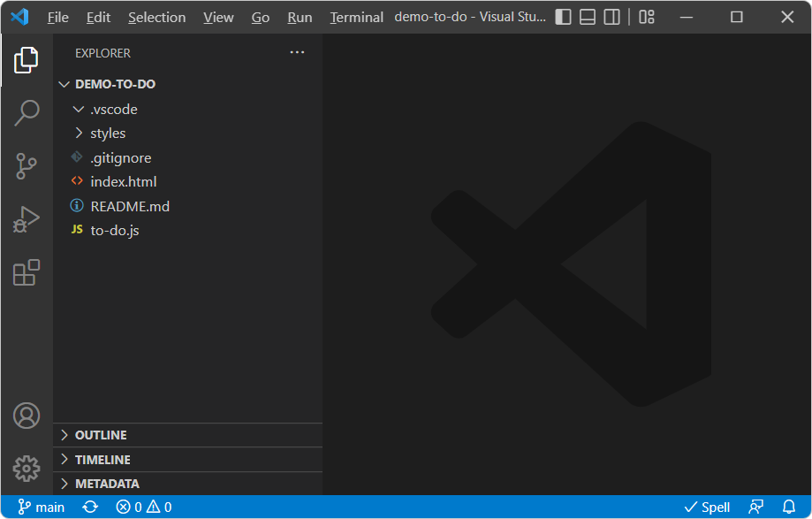Toggle the primary sidebar visibility

pos(563,16)
